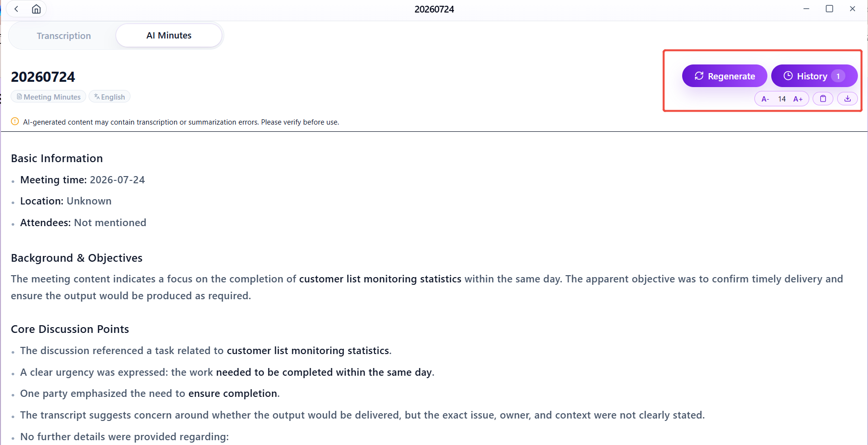Open the Home icon in title bar
868x445 pixels.
tap(36, 9)
